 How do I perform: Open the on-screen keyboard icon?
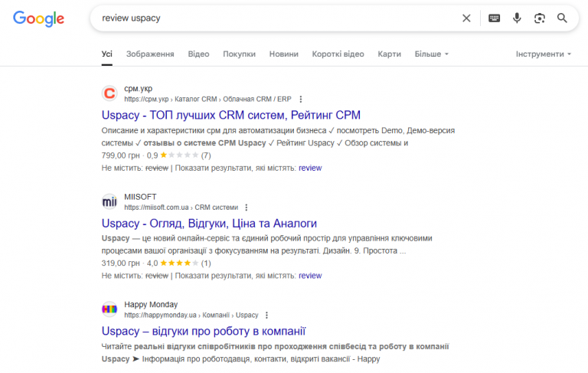[x=495, y=18]
